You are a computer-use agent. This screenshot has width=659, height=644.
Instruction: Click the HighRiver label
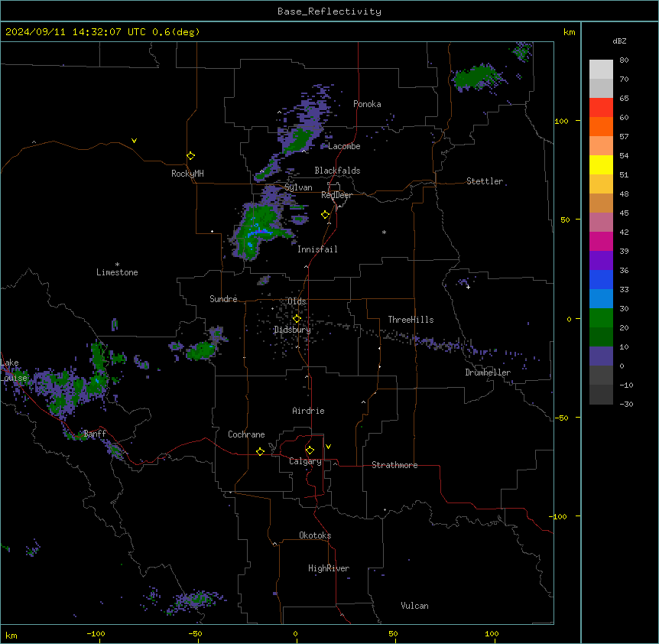click(329, 568)
